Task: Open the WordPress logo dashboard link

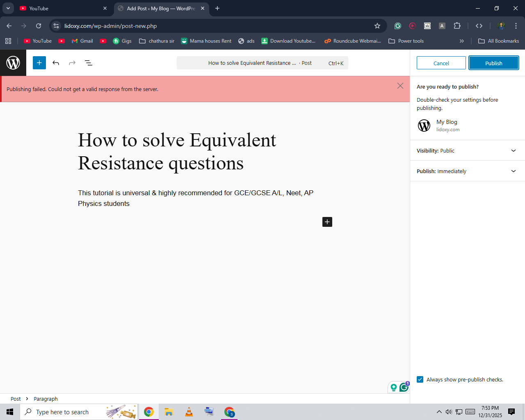Action: coord(13,63)
